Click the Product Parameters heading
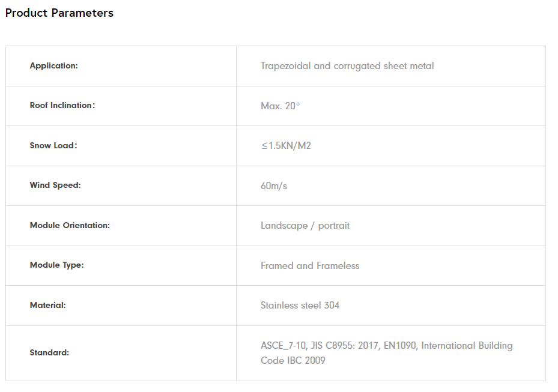558x392 pixels. click(x=59, y=13)
